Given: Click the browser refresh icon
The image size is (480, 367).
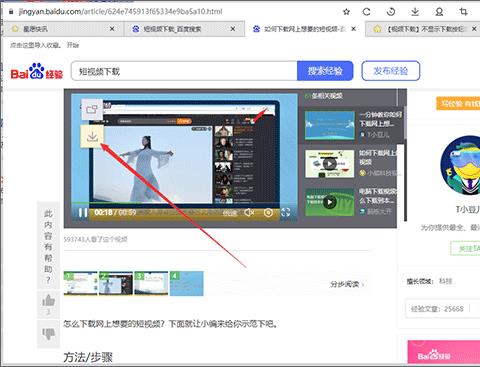Looking at the screenshot, I should click(366, 12).
